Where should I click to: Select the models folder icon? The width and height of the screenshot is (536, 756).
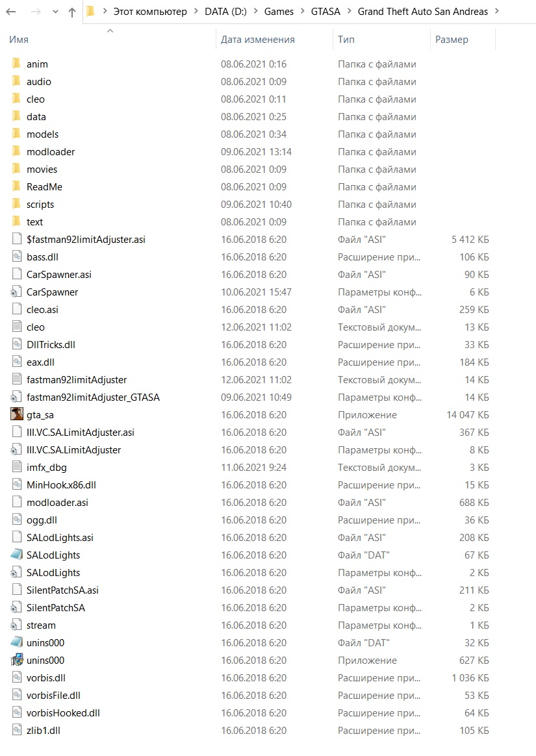16,134
